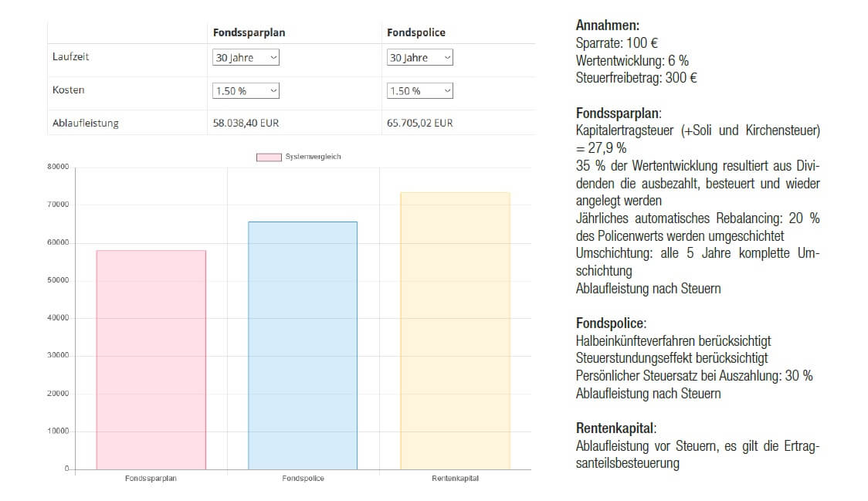Click the Fondspolice x-axis label
The width and height of the screenshot is (868, 501).
[303, 479]
